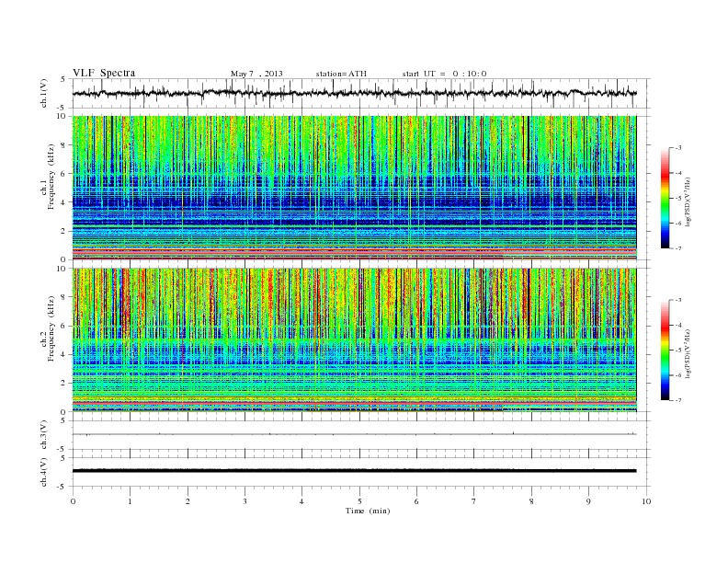This screenshot has height=563, width=728.
Task: Click the "6" kHz tick of ch.2 spectrogram
Action: point(63,326)
